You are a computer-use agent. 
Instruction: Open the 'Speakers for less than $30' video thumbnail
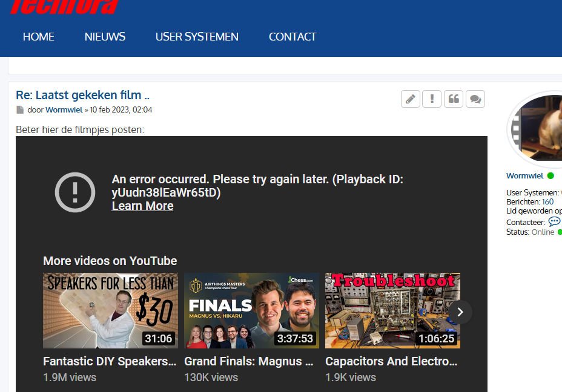click(x=110, y=310)
